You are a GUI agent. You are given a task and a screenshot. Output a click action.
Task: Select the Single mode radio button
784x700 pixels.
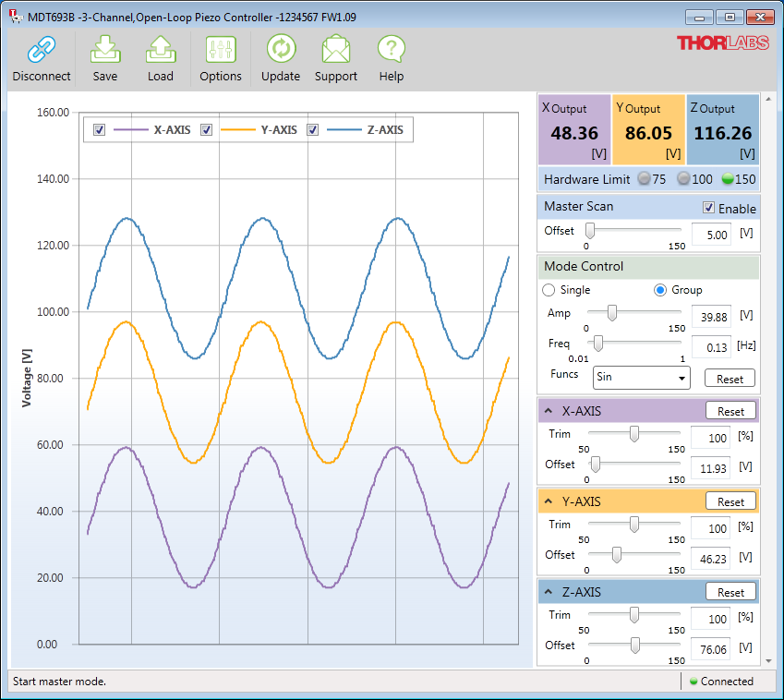tap(549, 290)
